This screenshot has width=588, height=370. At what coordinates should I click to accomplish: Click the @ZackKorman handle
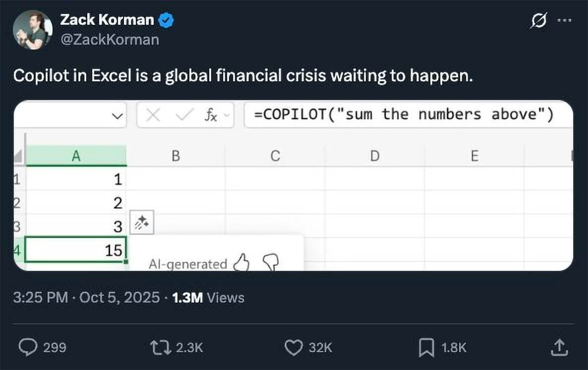tap(109, 39)
